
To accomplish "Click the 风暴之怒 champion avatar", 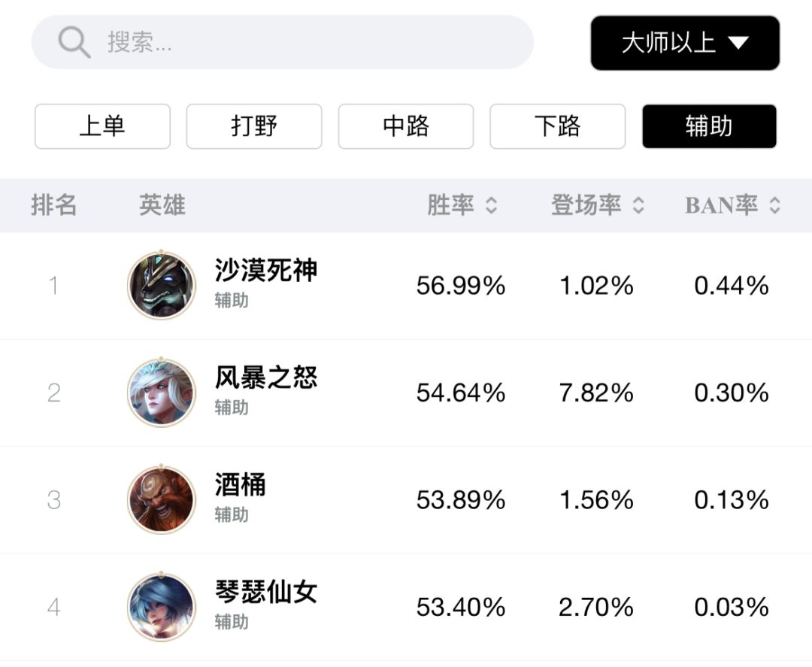I will coord(161,393).
